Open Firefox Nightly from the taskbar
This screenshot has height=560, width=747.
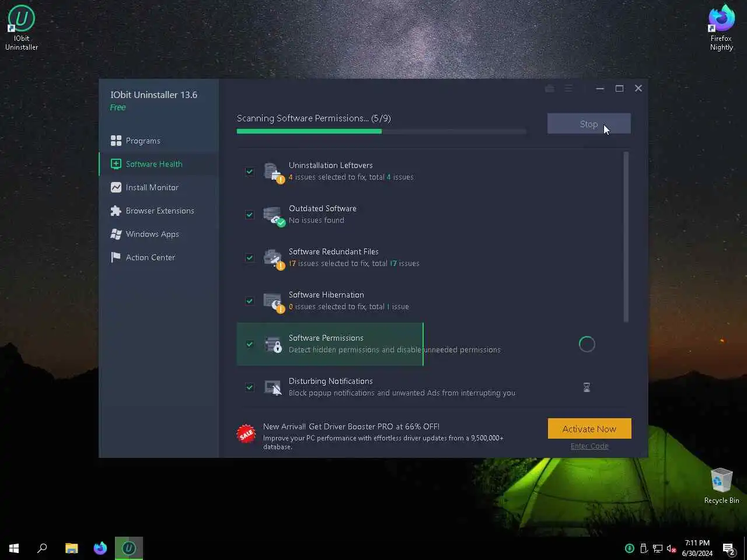pyautogui.click(x=100, y=548)
